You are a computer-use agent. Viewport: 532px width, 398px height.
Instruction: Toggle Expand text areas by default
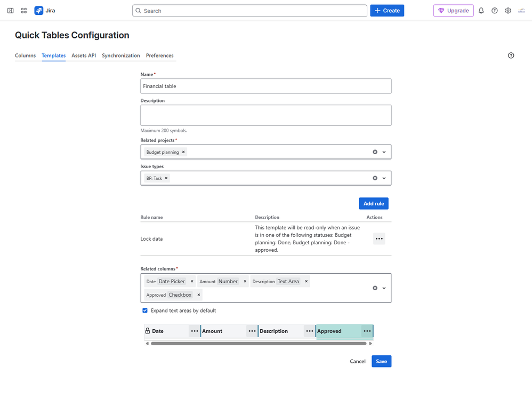[x=145, y=311]
